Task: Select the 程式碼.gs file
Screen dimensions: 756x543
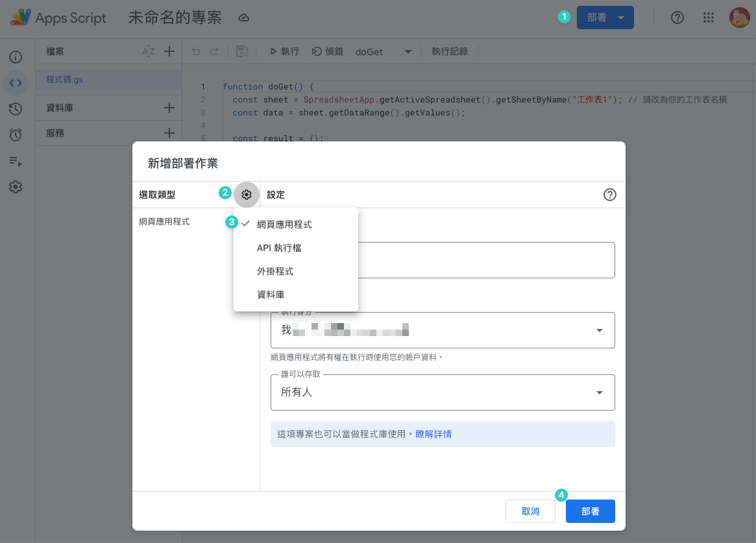Action: coord(108,80)
